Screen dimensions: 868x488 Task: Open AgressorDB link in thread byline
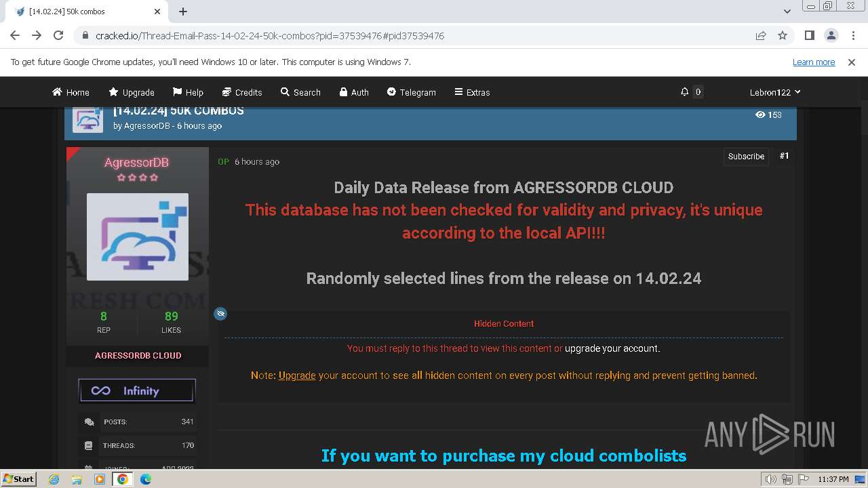[146, 126]
